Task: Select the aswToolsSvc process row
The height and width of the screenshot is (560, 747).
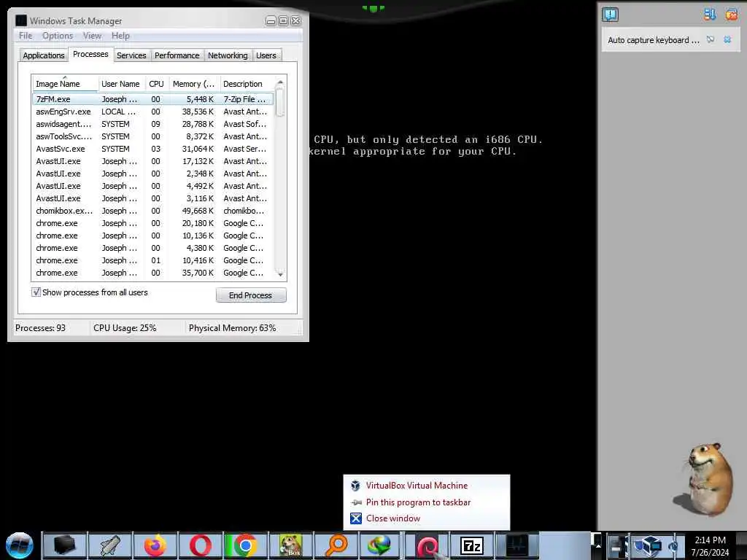Action: point(153,136)
